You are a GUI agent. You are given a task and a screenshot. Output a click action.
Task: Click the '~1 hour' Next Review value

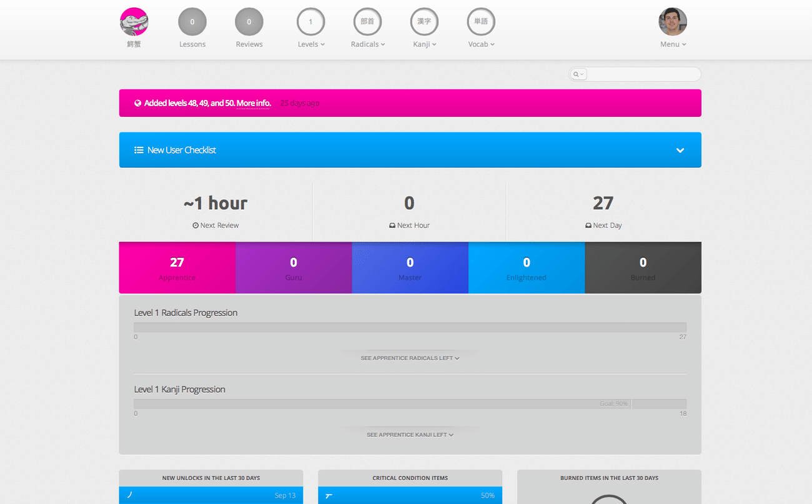pyautogui.click(x=215, y=203)
